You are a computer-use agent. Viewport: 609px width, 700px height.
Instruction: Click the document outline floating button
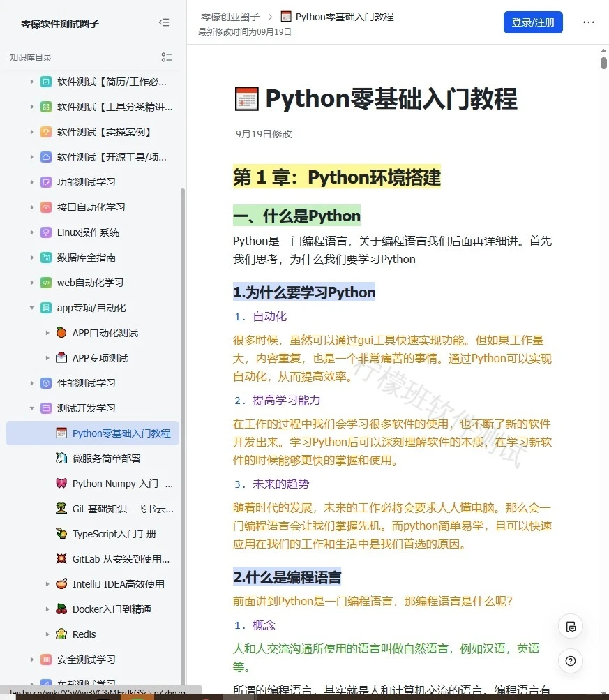point(571,626)
